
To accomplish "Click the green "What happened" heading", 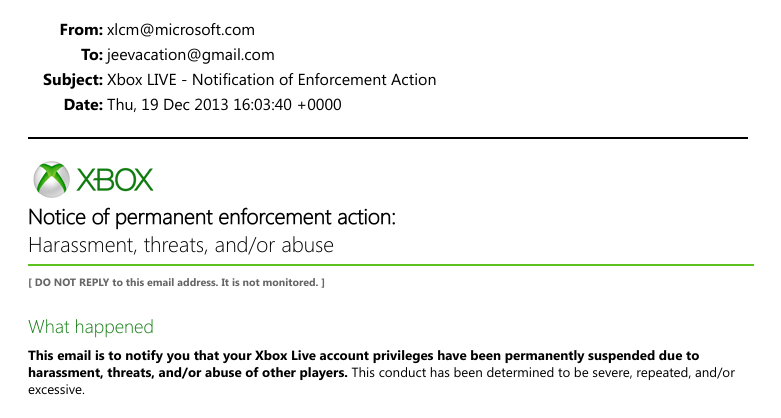I will pos(91,326).
